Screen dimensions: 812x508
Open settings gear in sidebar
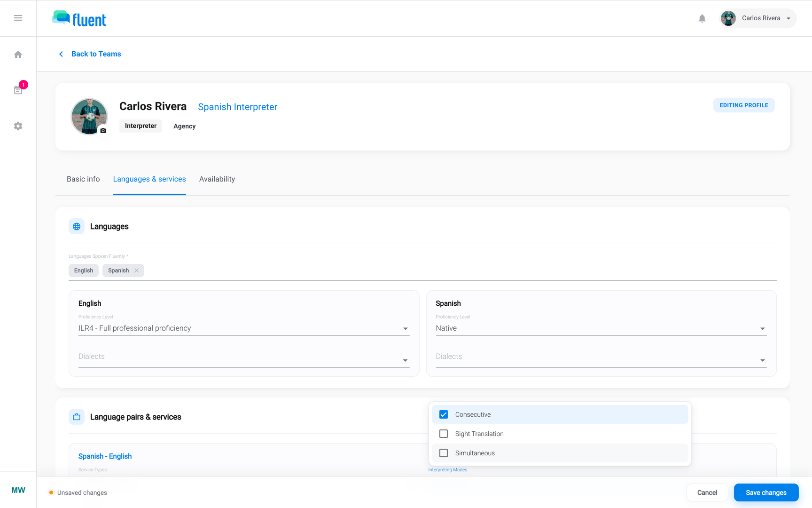click(18, 126)
